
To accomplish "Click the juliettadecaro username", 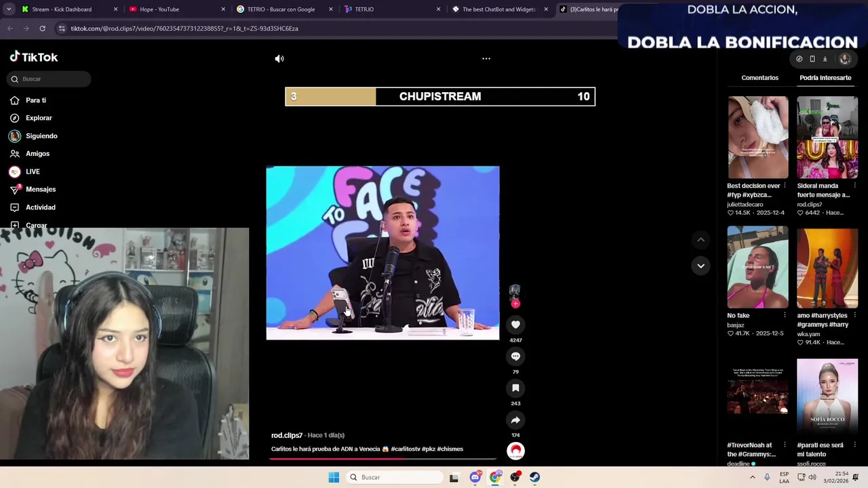I will pos(745,204).
